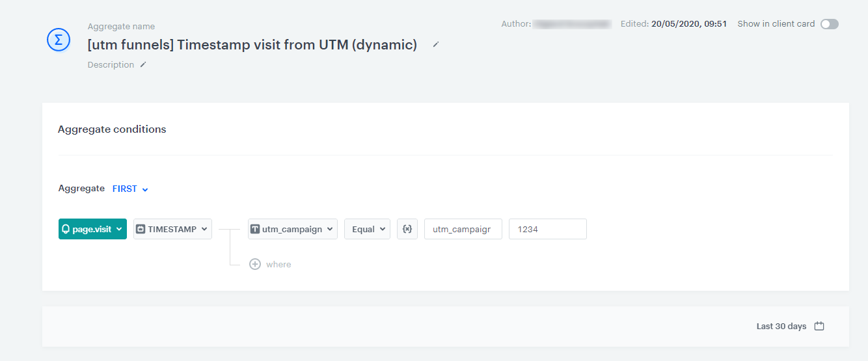The image size is (868, 361).
Task: Click the Last 30 days date range text
Action: point(781,326)
